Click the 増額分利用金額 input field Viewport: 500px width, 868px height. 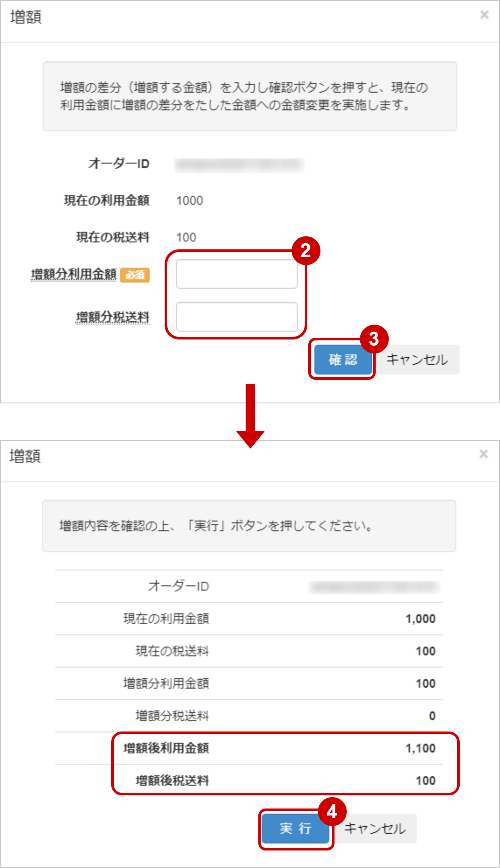[236, 273]
